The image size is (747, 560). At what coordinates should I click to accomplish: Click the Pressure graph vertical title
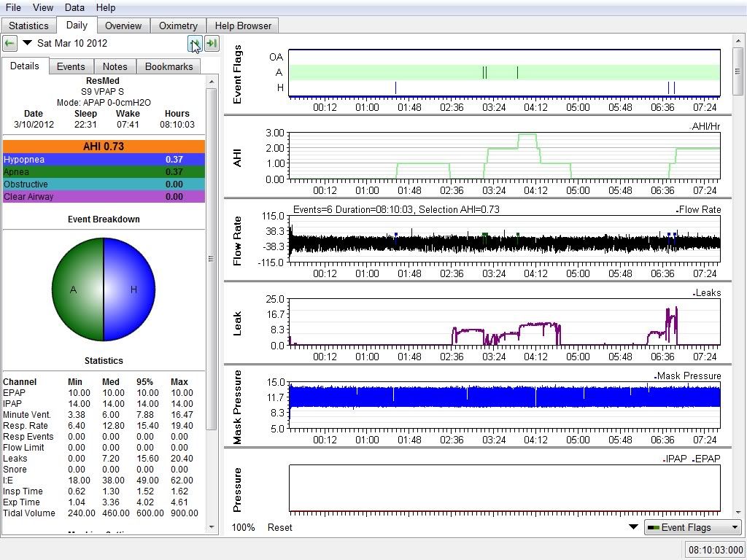click(x=237, y=490)
